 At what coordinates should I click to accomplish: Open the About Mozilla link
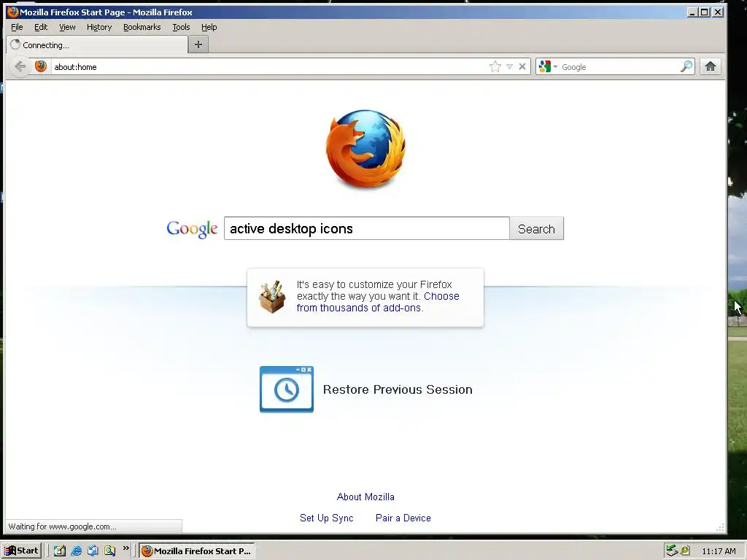click(x=365, y=497)
